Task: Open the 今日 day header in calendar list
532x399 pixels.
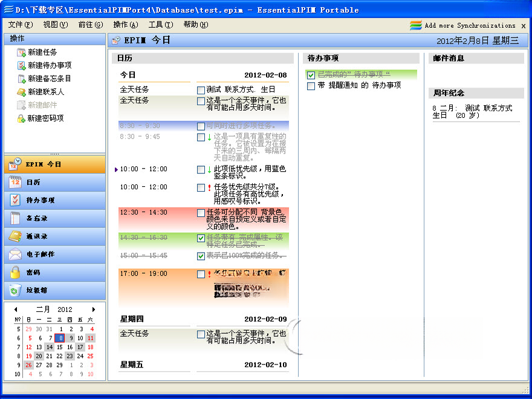Action: click(x=128, y=75)
